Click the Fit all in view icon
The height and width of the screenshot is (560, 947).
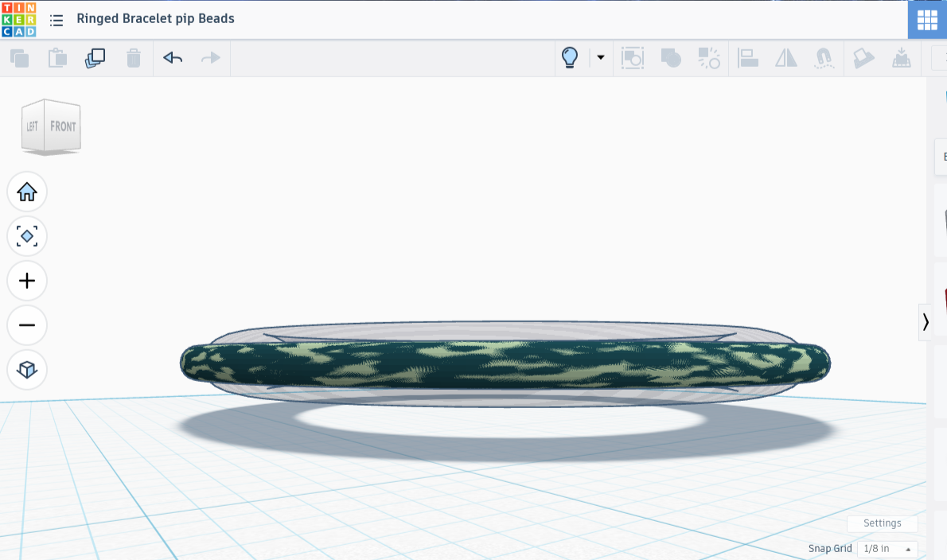[x=26, y=236]
